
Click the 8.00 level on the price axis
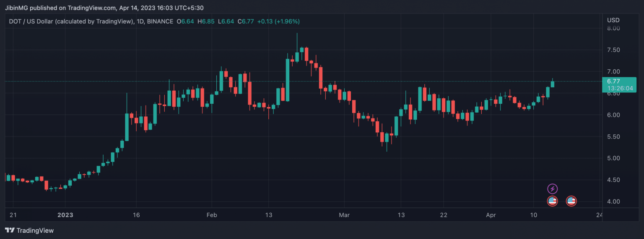pos(613,28)
